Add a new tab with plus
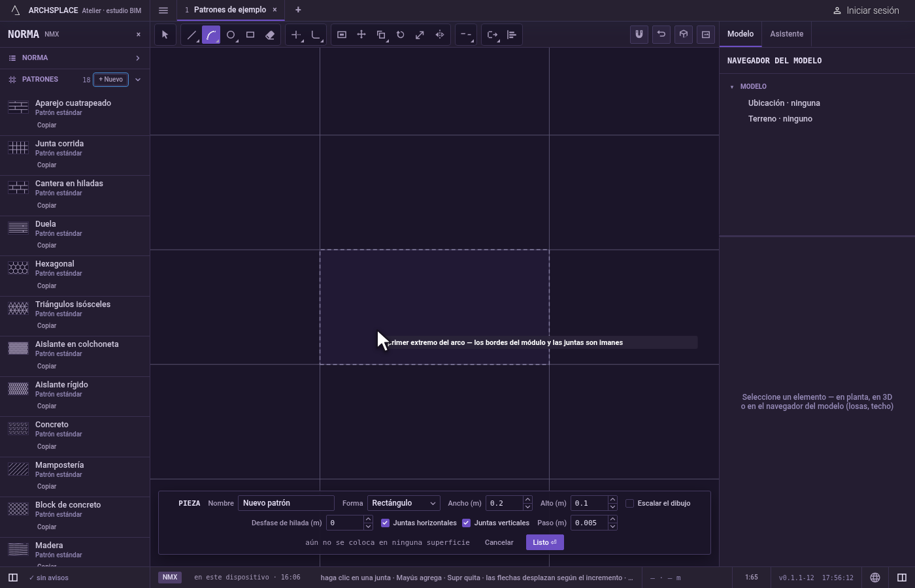This screenshot has width=915, height=588. coord(298,10)
